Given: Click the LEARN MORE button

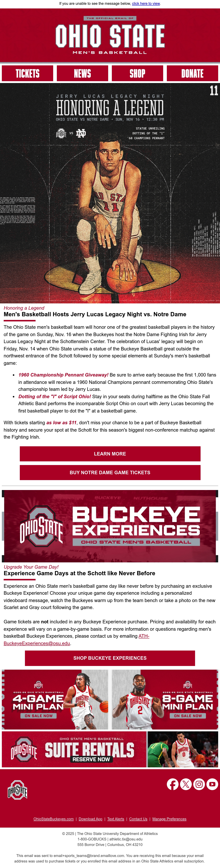Looking at the screenshot, I should coord(110,454).
